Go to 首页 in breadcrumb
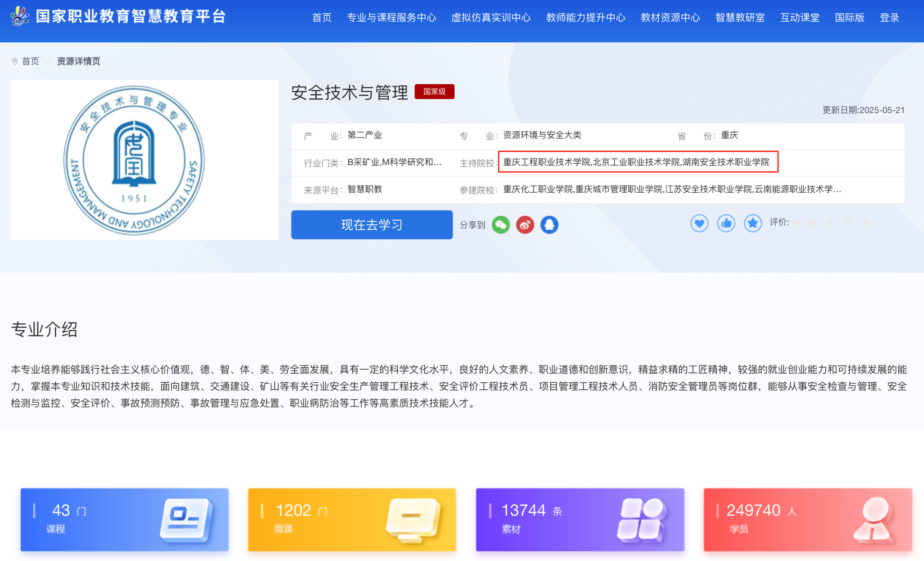 click(30, 61)
